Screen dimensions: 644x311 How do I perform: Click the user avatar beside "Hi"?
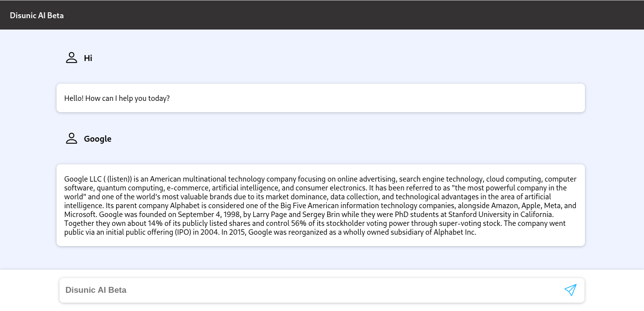pyautogui.click(x=72, y=58)
